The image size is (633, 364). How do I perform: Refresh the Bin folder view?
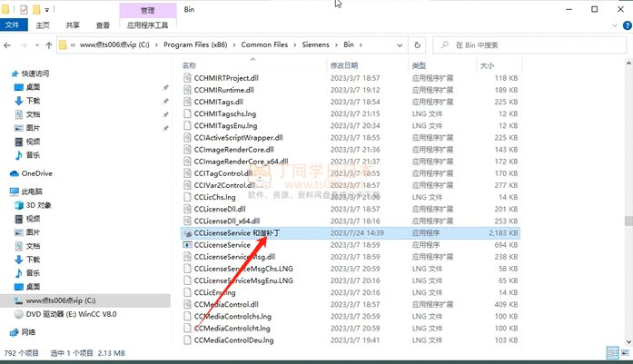click(417, 45)
